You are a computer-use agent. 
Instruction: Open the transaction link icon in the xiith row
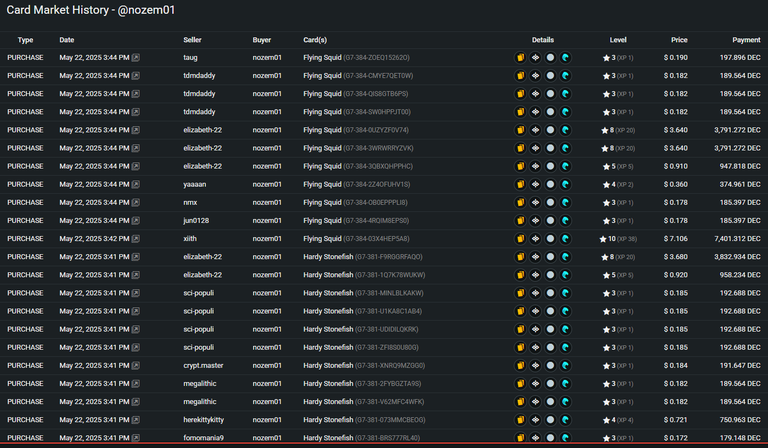click(x=136, y=239)
